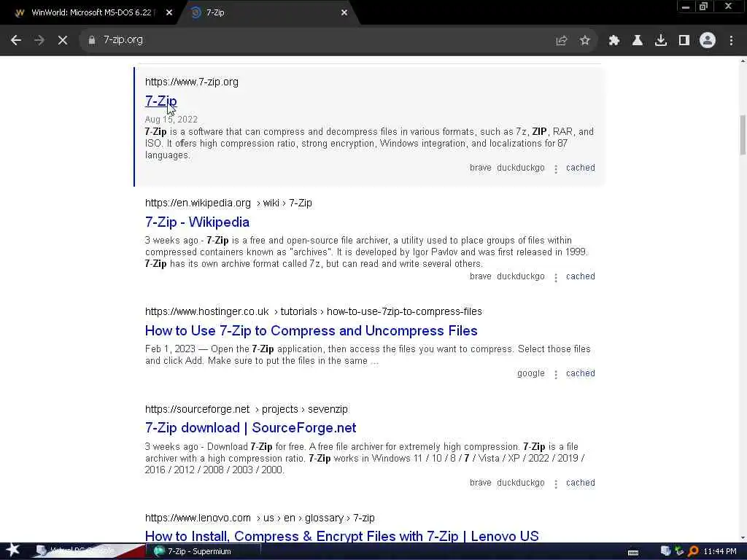Click the orange magnifier tray icon
This screenshot has width=747, height=560.
pyautogui.click(x=693, y=551)
